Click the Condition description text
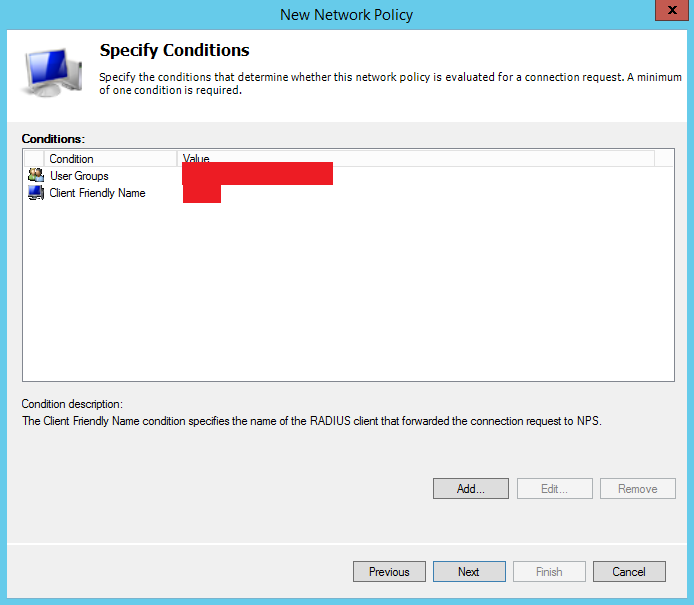 coord(312,421)
